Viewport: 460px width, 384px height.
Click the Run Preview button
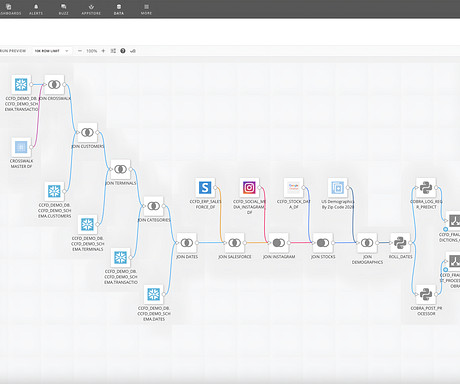click(x=13, y=51)
